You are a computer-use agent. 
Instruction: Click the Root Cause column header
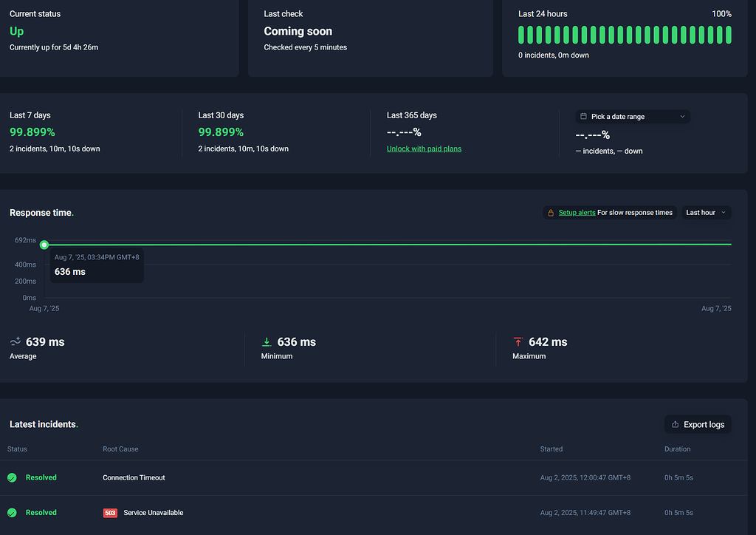[120, 449]
